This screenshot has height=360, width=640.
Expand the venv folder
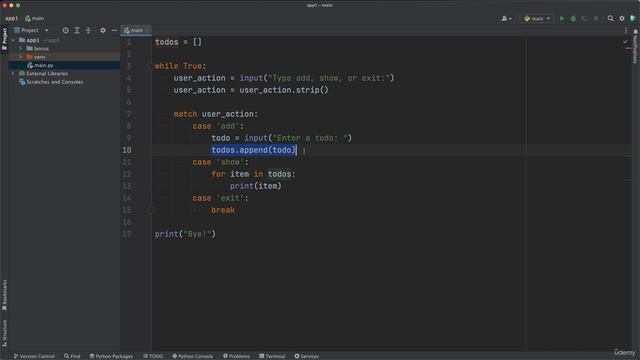20,57
